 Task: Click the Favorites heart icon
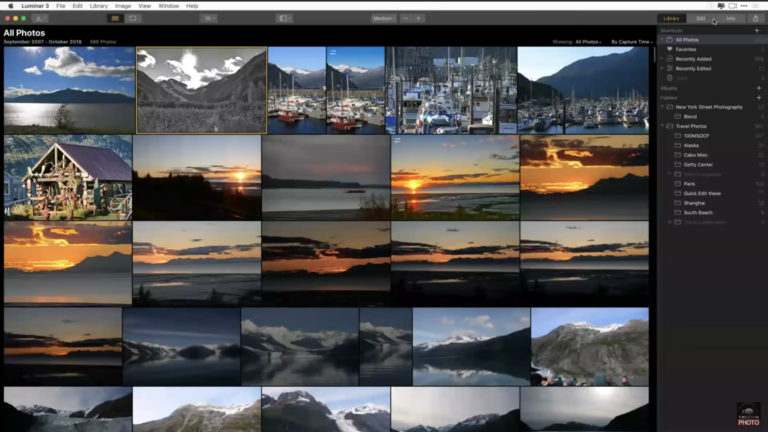[x=670, y=49]
